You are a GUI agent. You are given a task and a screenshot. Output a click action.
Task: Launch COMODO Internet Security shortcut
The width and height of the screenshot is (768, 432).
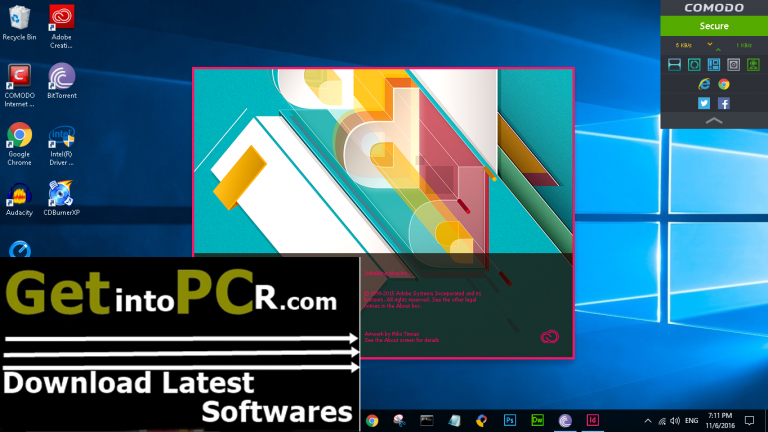pos(19,86)
